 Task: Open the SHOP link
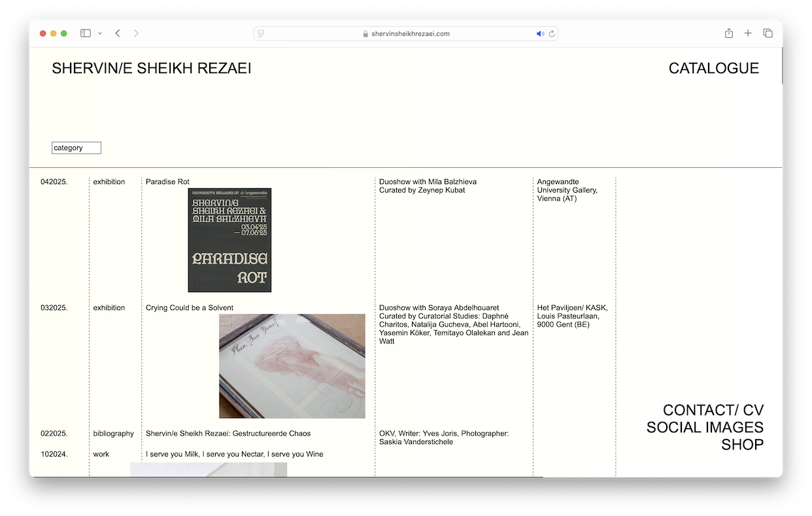coord(742,445)
